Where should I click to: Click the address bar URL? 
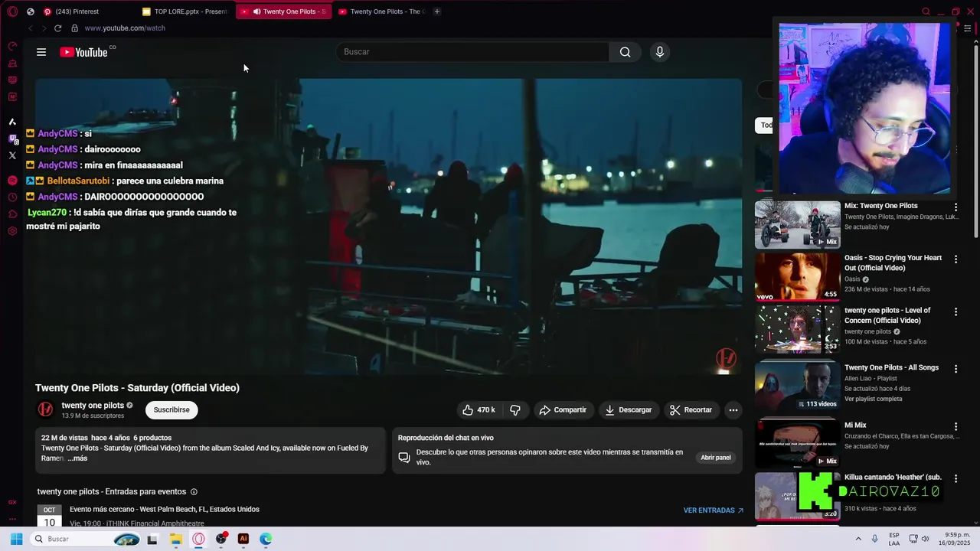click(125, 28)
